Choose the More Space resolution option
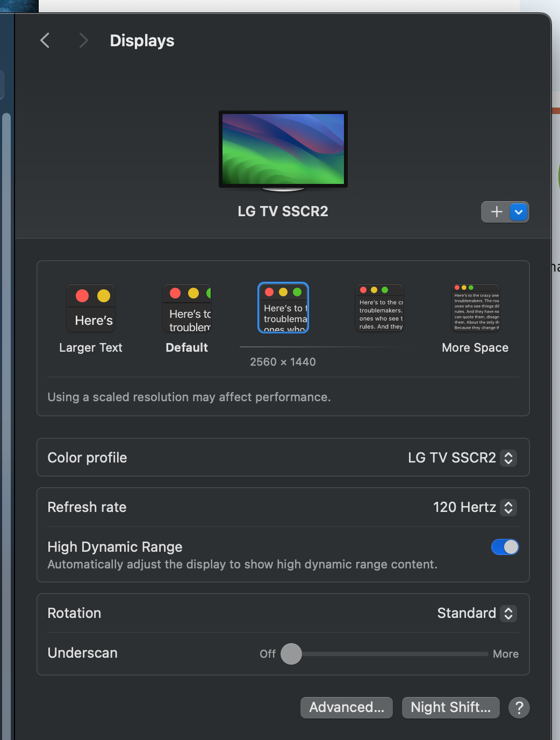The width and height of the screenshot is (560, 740). tap(476, 308)
